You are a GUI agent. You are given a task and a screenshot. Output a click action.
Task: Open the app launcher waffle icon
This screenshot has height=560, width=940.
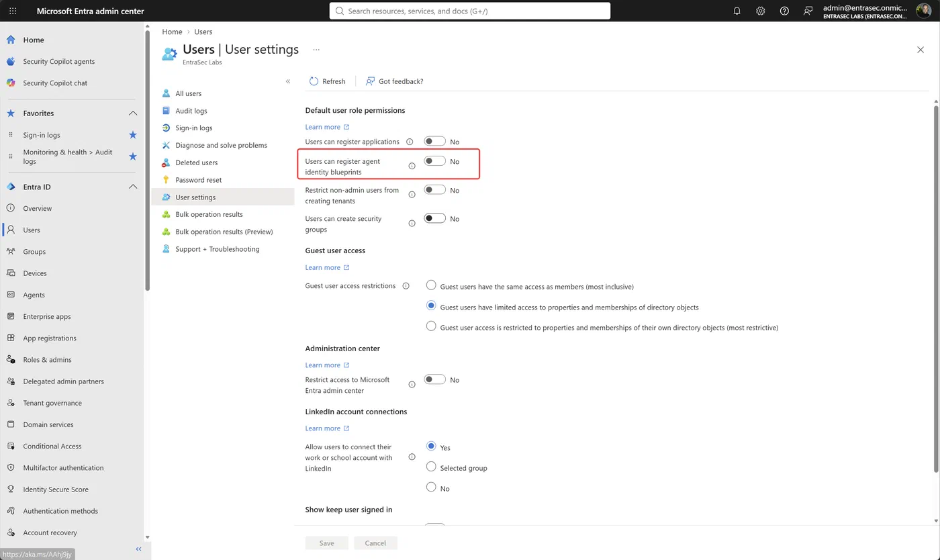pyautogui.click(x=13, y=11)
